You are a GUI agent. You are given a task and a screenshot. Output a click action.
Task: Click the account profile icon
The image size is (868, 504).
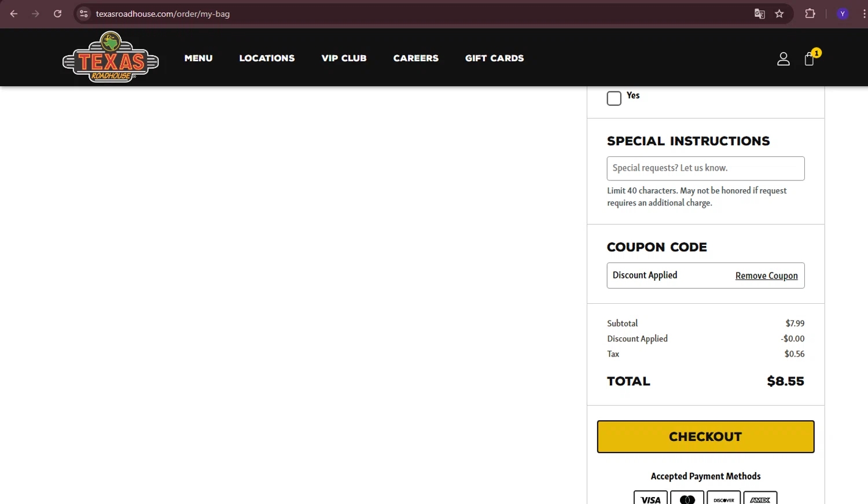click(x=783, y=58)
